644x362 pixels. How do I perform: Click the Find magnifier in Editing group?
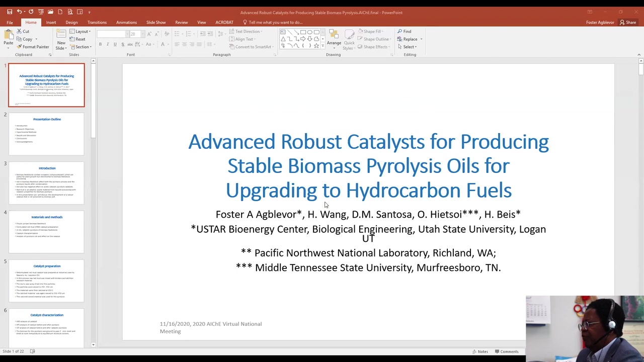404,31
